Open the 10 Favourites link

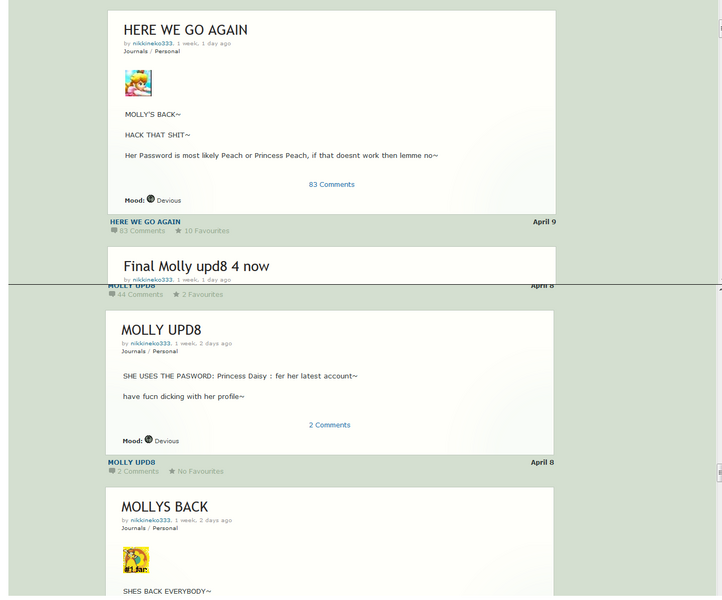tap(207, 231)
